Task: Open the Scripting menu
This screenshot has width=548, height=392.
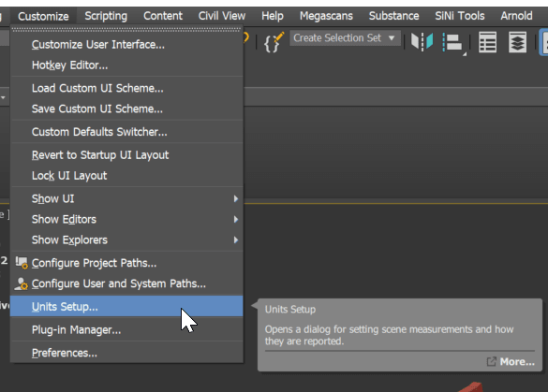Action: click(106, 16)
